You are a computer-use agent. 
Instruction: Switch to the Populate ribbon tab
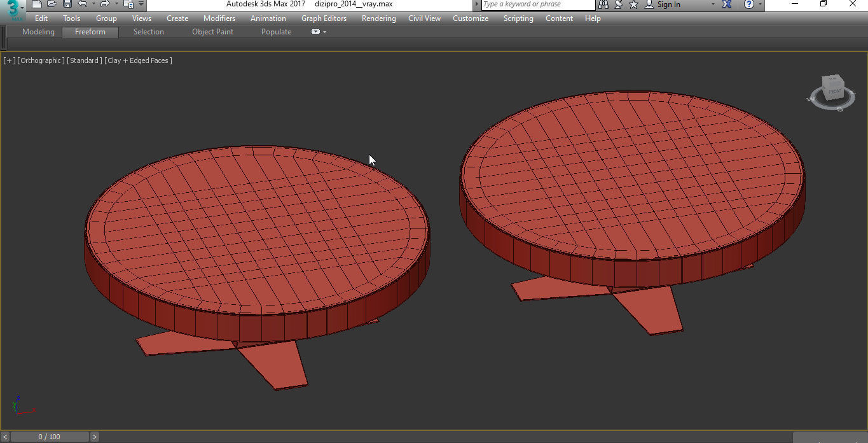coord(277,32)
